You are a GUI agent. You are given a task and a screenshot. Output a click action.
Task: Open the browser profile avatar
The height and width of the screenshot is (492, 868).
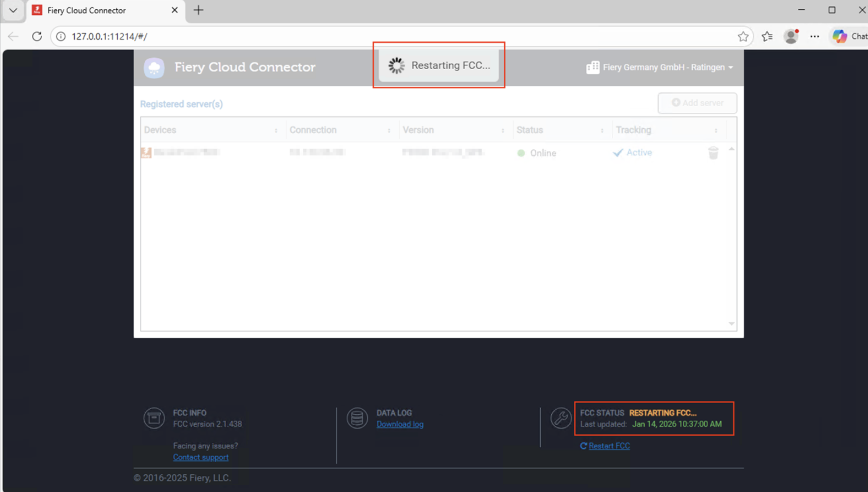(x=791, y=36)
